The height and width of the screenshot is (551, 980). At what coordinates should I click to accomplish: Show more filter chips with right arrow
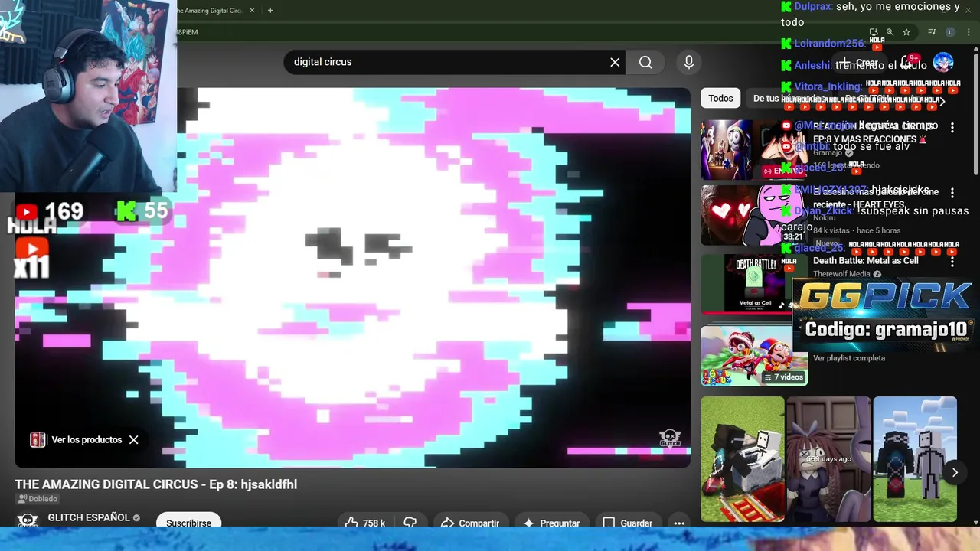[x=942, y=99]
